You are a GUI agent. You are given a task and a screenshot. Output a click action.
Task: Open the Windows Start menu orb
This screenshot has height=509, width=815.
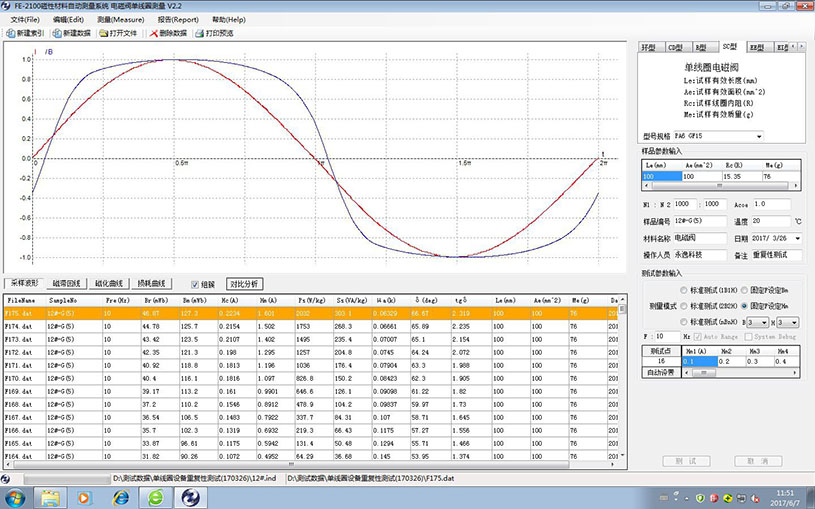(15, 498)
